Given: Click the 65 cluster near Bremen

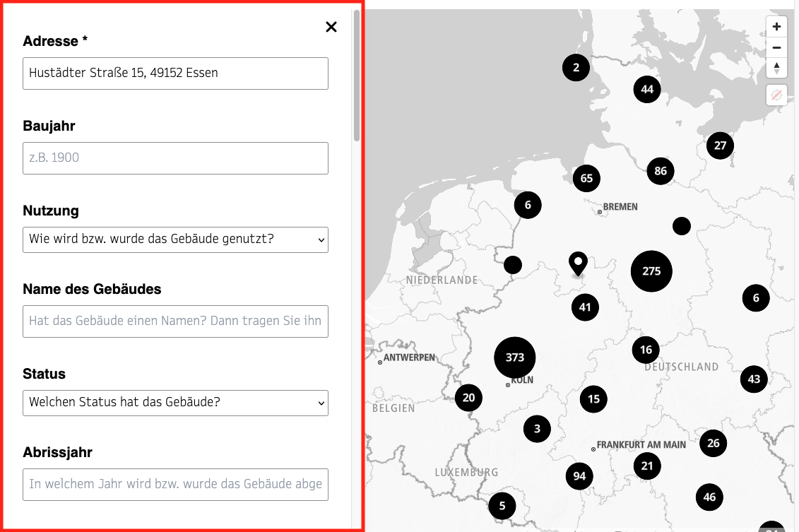Looking at the screenshot, I should coord(586,178).
